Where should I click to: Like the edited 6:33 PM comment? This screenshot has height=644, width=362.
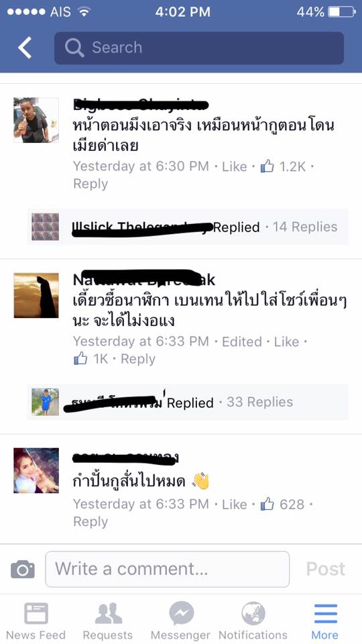(286, 341)
